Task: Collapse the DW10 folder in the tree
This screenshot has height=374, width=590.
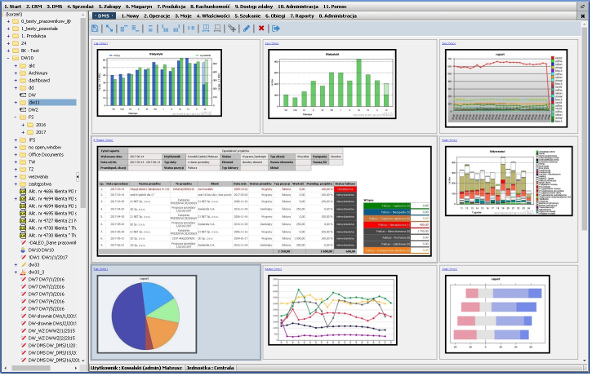Action: (x=8, y=58)
